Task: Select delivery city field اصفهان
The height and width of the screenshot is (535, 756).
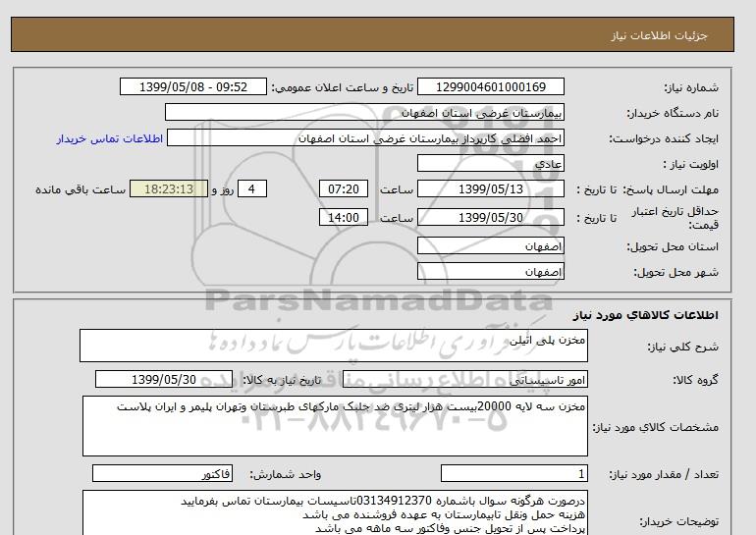Action: [x=490, y=271]
